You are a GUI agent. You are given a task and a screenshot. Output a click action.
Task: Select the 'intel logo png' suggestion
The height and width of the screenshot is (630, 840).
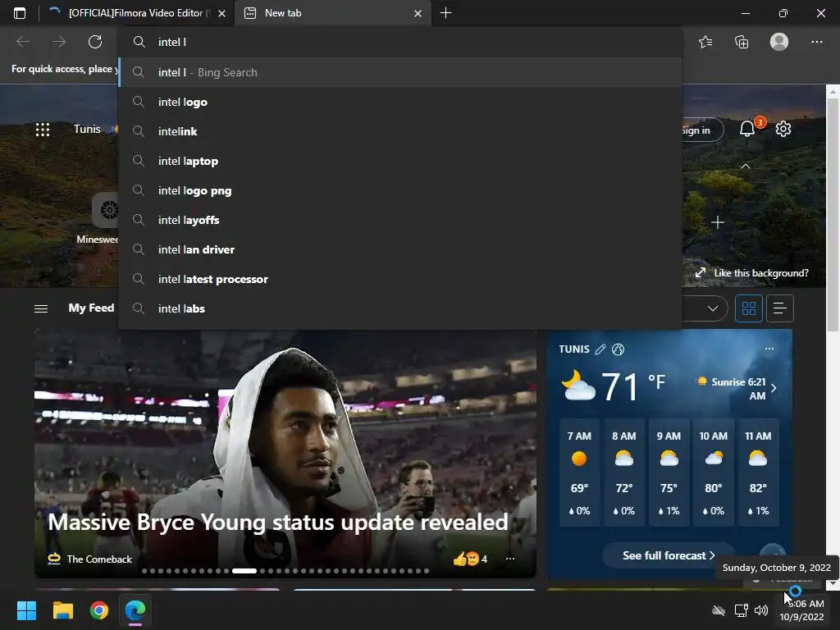400,190
